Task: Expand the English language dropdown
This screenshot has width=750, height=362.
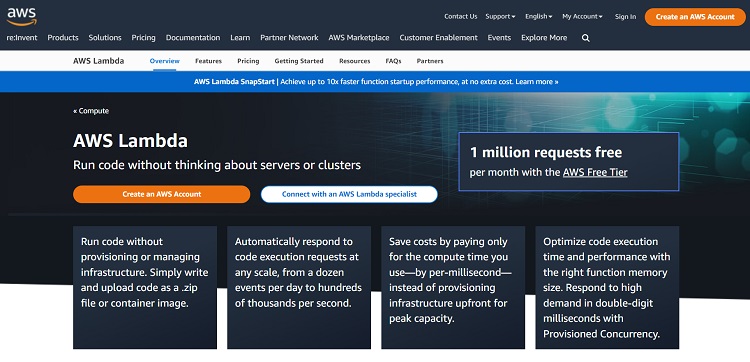Action: [x=539, y=16]
